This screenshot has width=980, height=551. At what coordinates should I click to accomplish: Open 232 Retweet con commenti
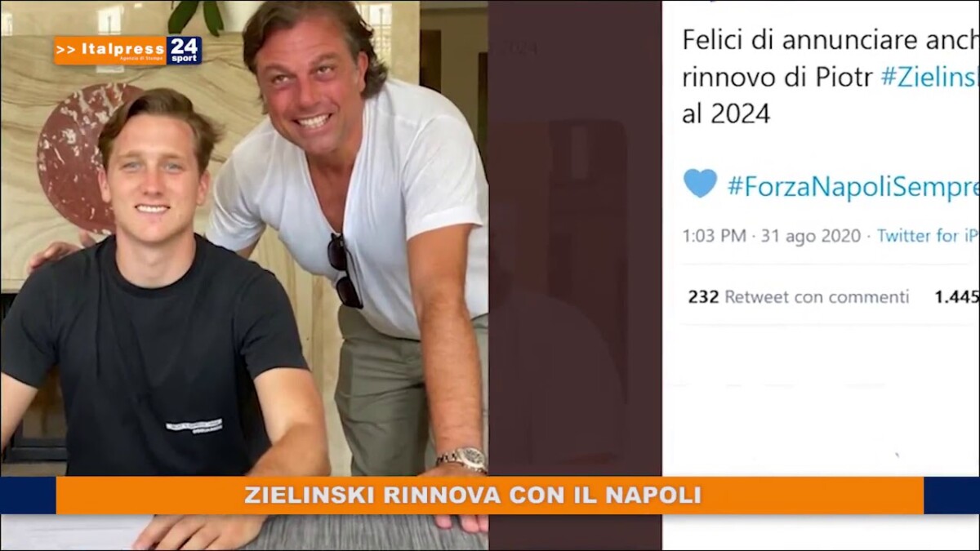(x=798, y=297)
